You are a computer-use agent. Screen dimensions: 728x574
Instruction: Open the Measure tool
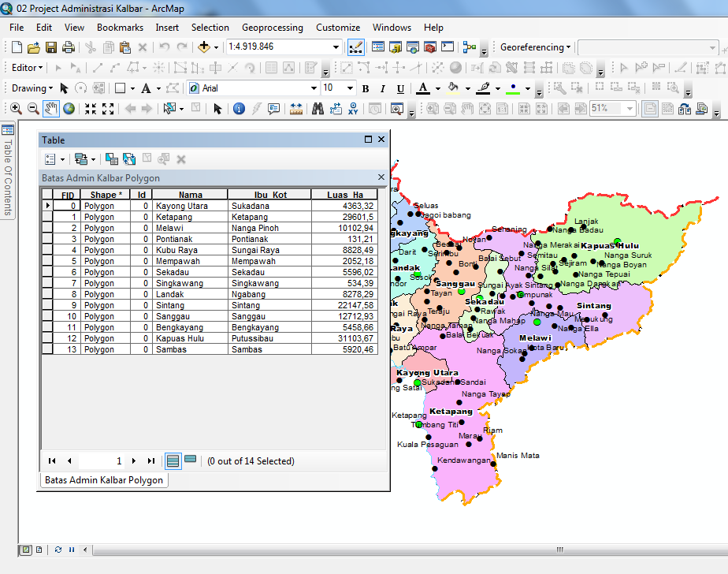(x=295, y=109)
